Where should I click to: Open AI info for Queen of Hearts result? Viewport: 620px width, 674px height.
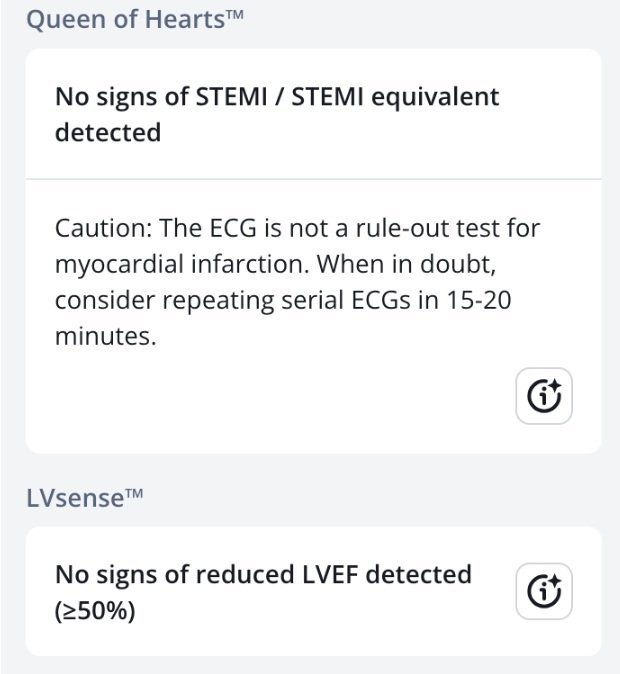pyautogui.click(x=544, y=398)
